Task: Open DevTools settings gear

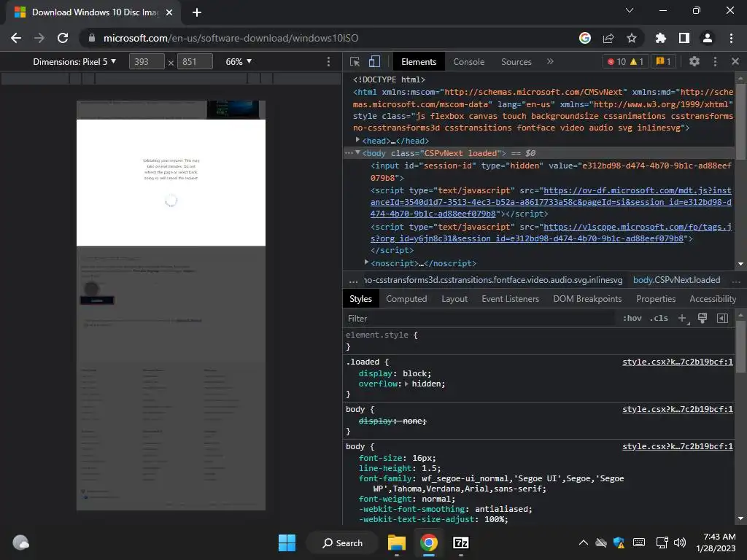Action: tap(694, 61)
